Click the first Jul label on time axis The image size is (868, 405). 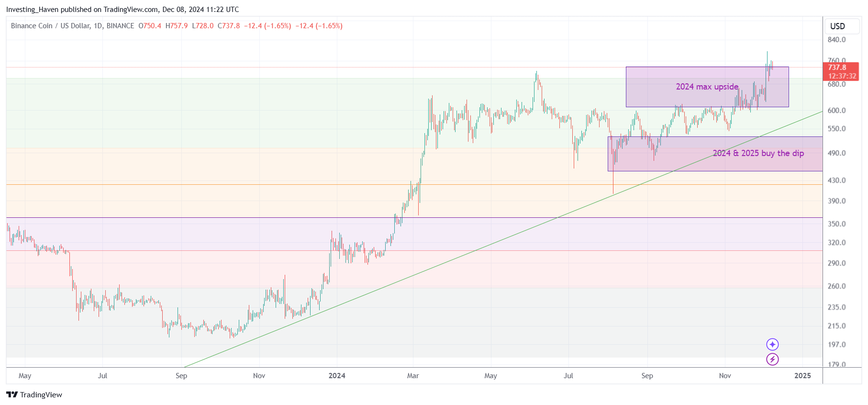(102, 376)
